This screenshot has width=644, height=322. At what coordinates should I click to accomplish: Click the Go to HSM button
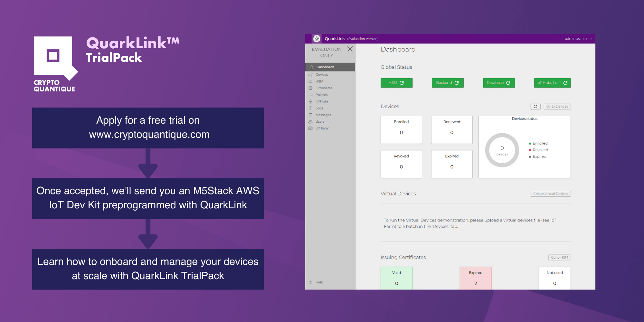pos(559,258)
